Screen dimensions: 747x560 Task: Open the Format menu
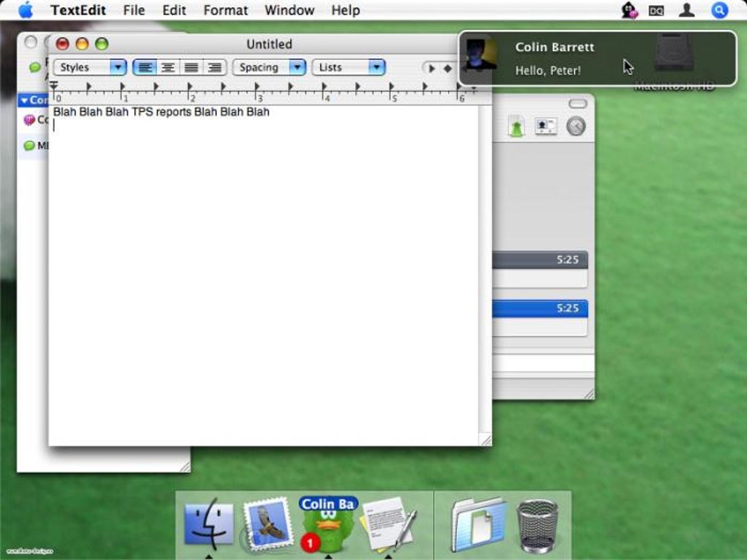[x=226, y=10]
